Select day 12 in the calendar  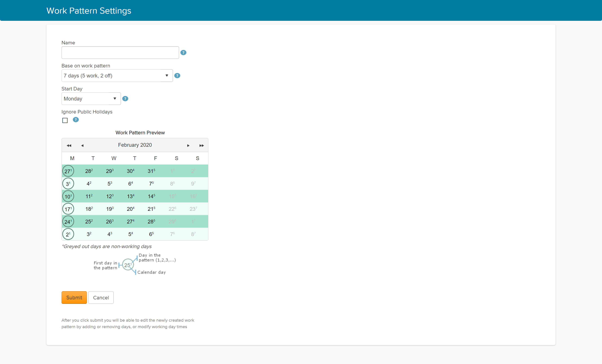(110, 196)
